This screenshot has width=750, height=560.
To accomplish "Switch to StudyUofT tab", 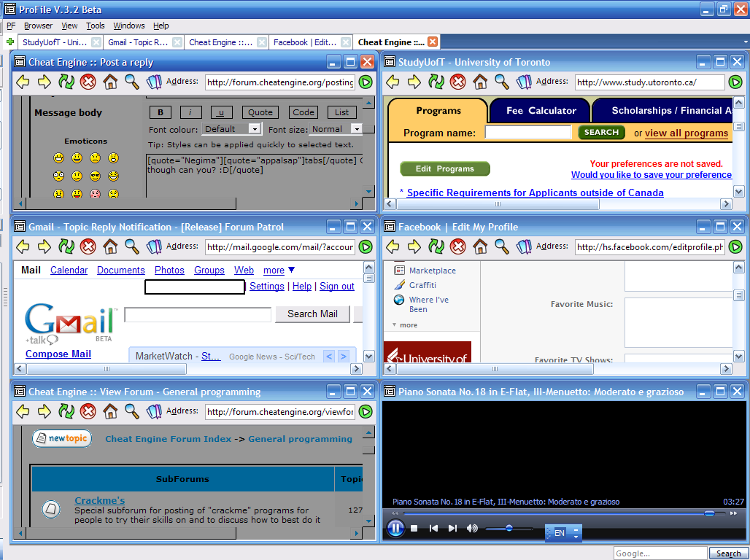I will click(x=55, y=42).
